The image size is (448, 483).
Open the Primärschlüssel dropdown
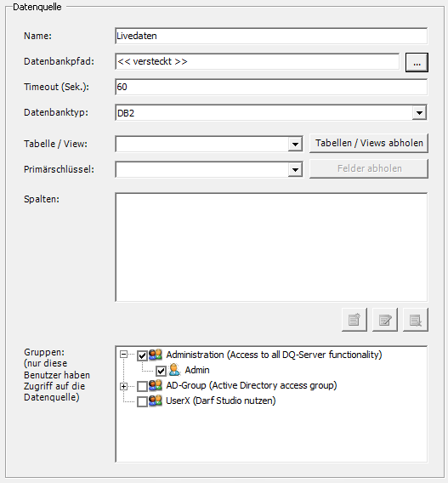click(295, 169)
